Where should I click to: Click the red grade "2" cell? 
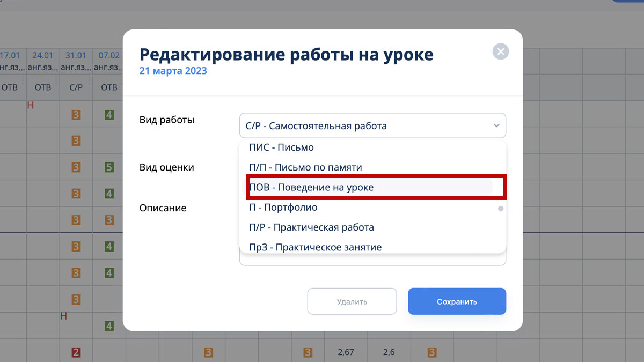point(77,352)
